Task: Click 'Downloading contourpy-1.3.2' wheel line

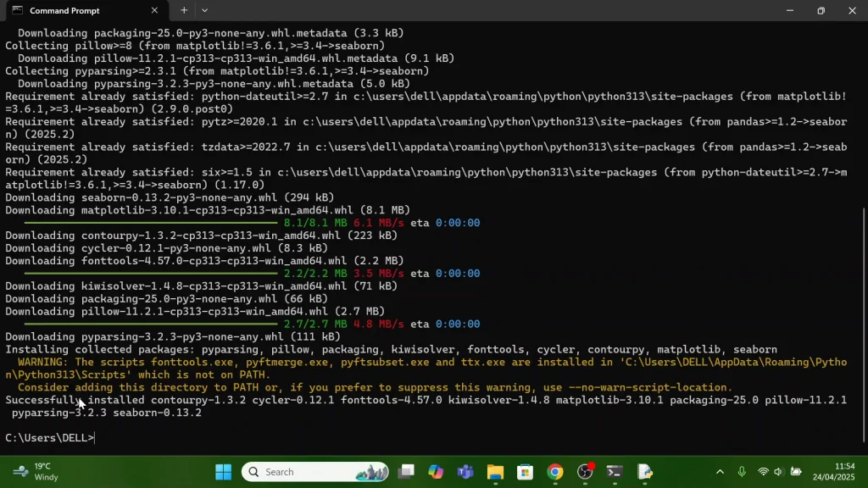Action: (202, 236)
